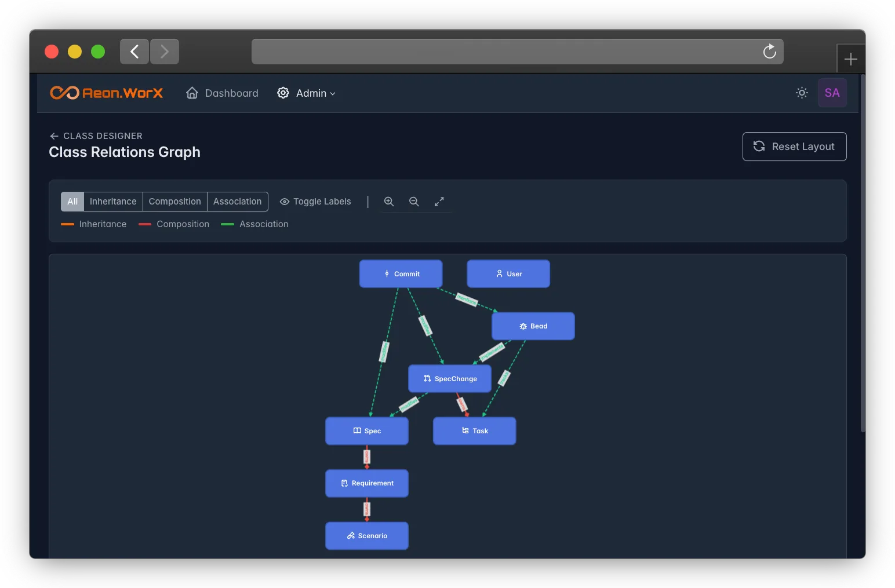Click 'modifies' label between Commit and SpecChange

425,326
